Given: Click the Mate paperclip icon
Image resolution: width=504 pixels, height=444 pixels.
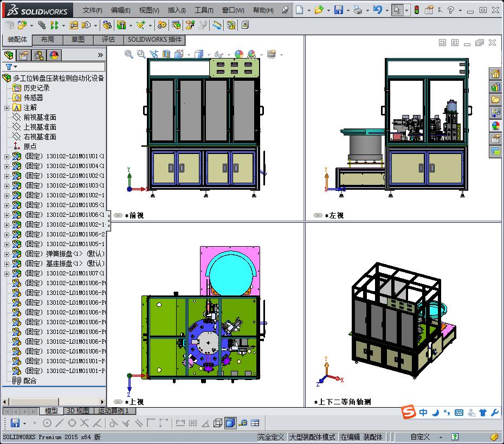Looking at the screenshot, I should [42, 25].
